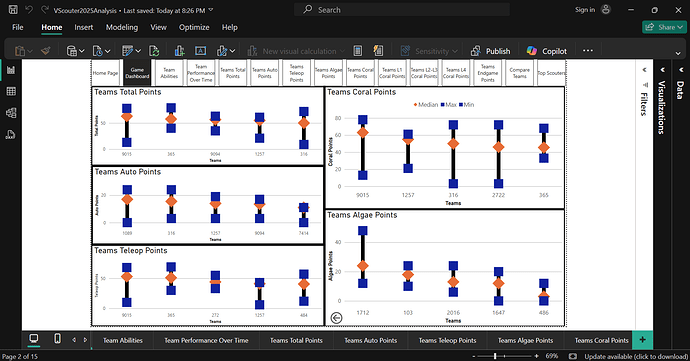Click Compare Teams navigation button
This screenshot has height=361, width=690.
pyautogui.click(x=519, y=73)
